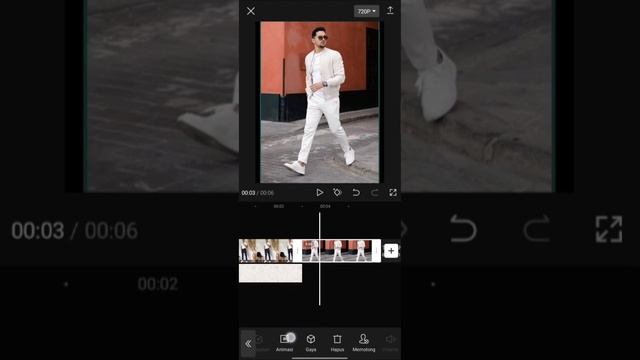Open the faded speaker volume tool
Screen dimensions: 640x360
pyautogui.click(x=390, y=343)
